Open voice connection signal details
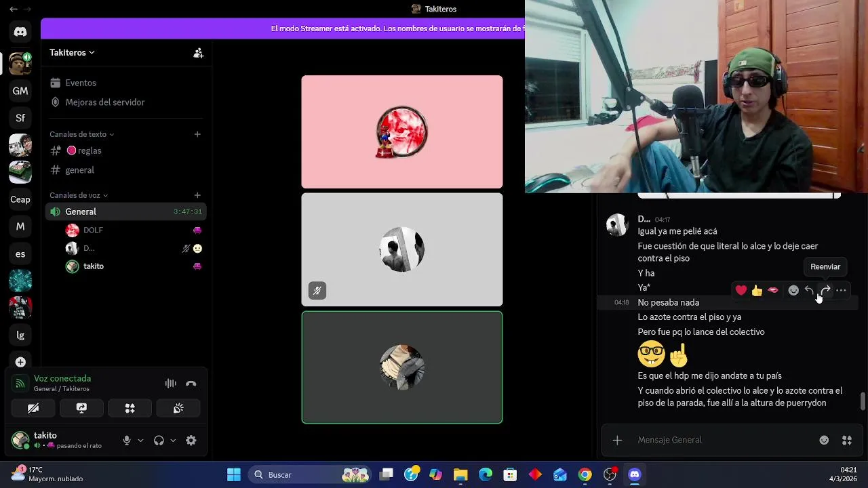Screen dimensions: 868x488 [x=20, y=383]
